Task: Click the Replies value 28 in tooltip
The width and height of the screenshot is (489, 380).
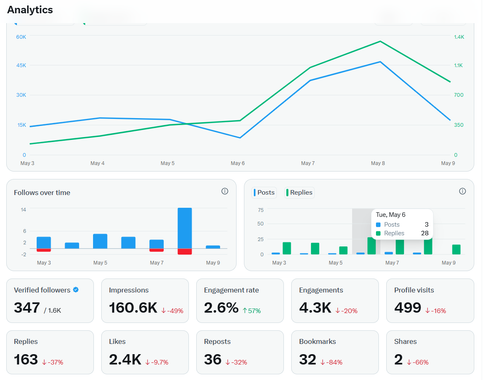Action: 424,233
